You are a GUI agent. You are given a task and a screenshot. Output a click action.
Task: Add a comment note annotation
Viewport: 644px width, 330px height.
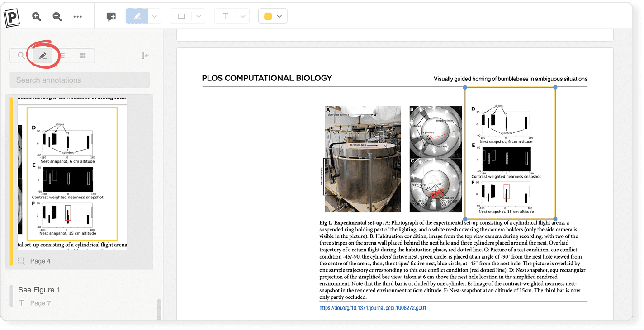click(111, 17)
